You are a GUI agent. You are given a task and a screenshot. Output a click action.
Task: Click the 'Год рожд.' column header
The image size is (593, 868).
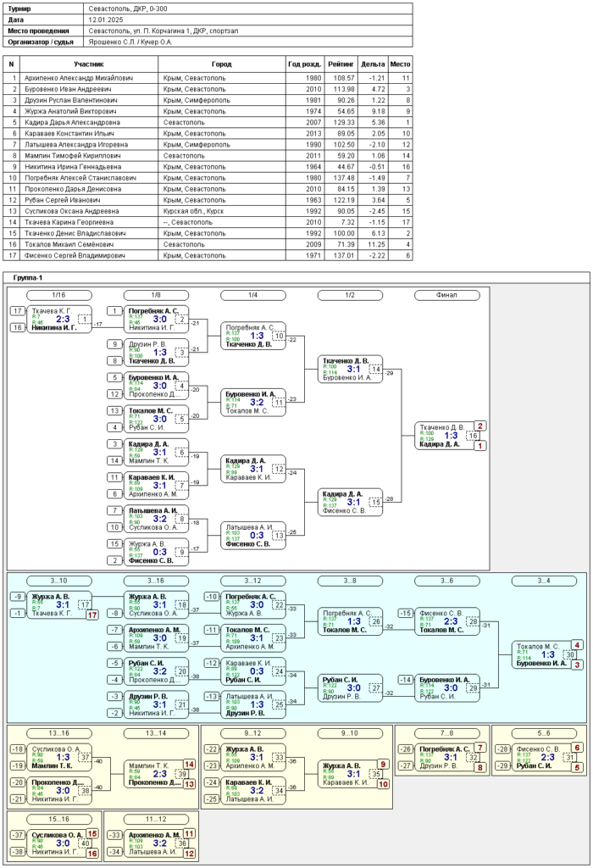pos(304,64)
